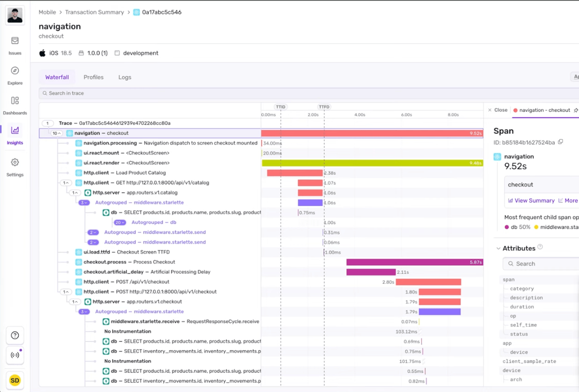Click the SD user avatar icon
This screenshot has height=392, width=579.
coord(14,380)
